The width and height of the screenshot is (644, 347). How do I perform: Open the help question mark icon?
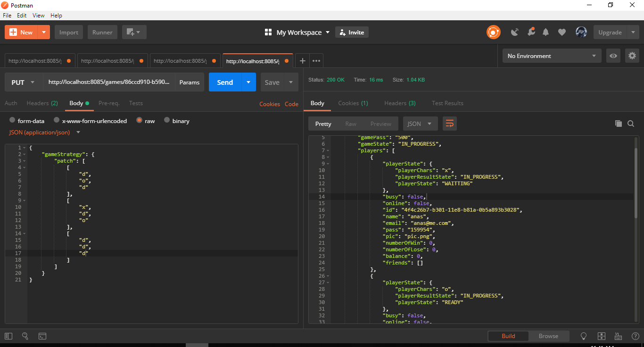click(635, 336)
